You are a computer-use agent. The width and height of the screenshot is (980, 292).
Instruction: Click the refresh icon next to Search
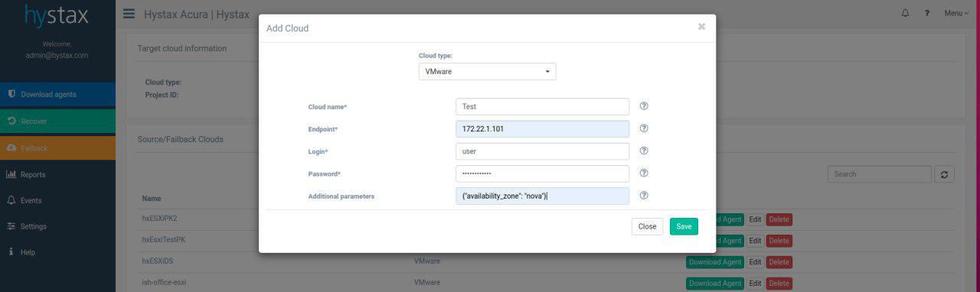tap(944, 174)
